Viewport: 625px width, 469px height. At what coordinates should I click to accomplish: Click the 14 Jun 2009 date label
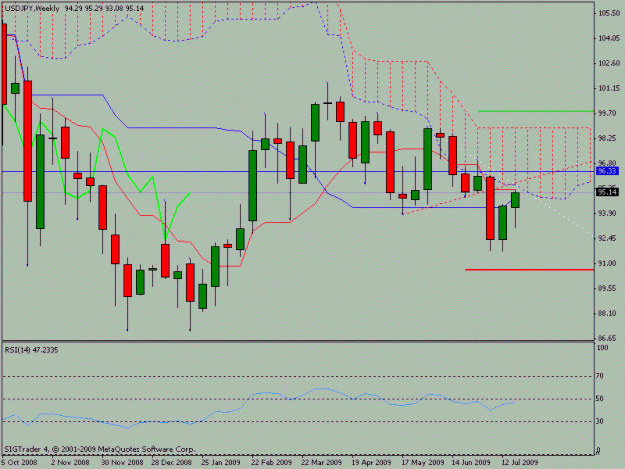click(x=471, y=462)
